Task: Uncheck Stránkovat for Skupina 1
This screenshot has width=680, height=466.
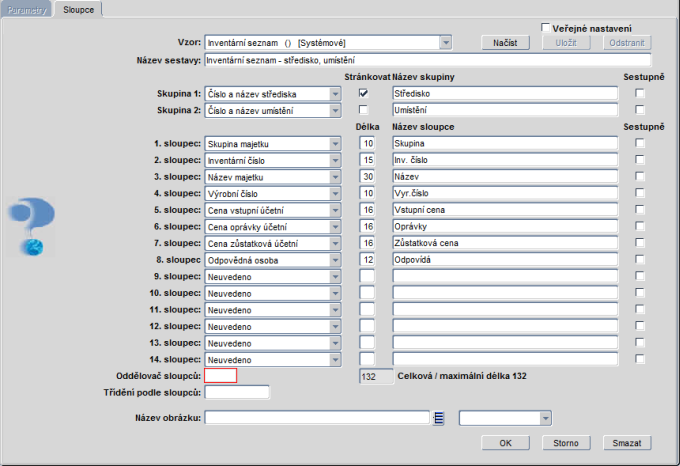Action: pyautogui.click(x=363, y=93)
